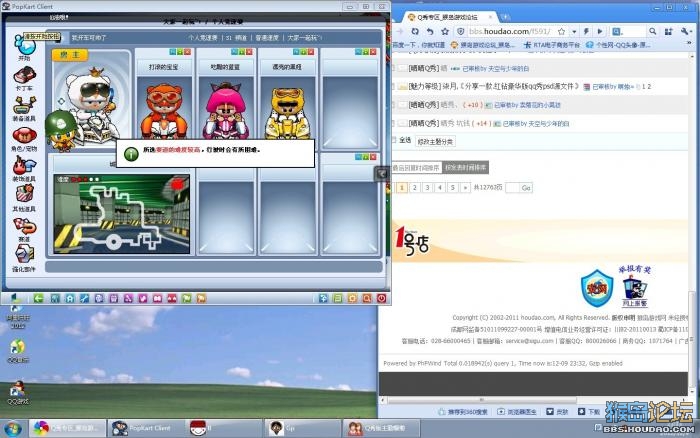Click the 1号店 advertisement logo
This screenshot has height=438, width=700.
click(412, 241)
